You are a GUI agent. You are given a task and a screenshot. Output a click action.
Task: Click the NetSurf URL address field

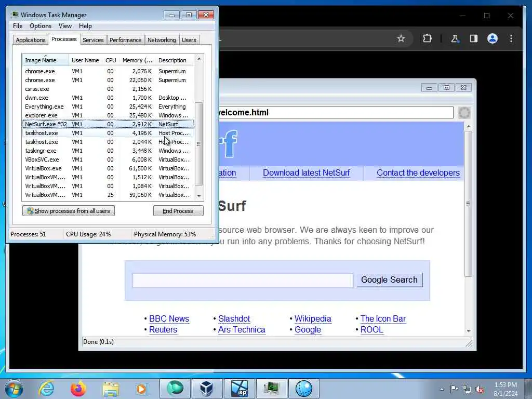tap(336, 113)
